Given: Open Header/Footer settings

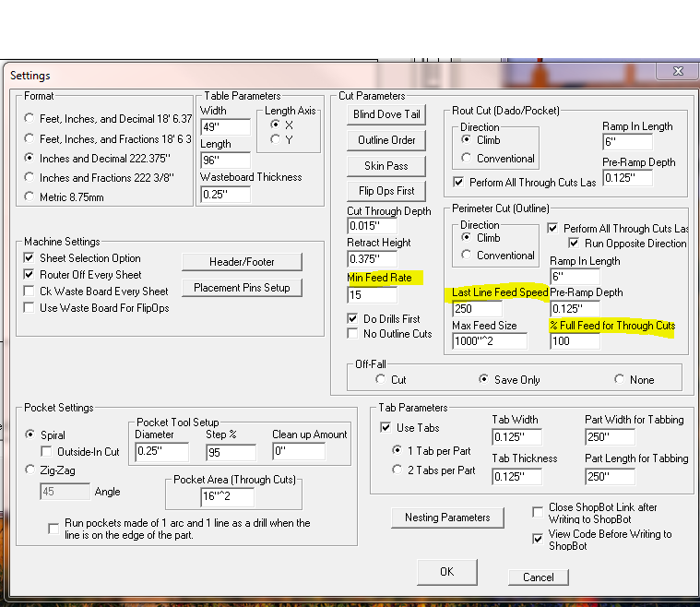Looking at the screenshot, I should coord(242,262).
